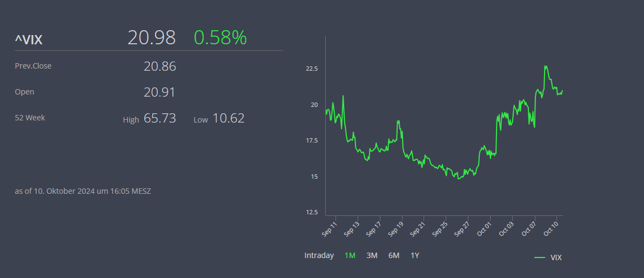Select the 3M chart range
The image size is (644, 278).
372,255
